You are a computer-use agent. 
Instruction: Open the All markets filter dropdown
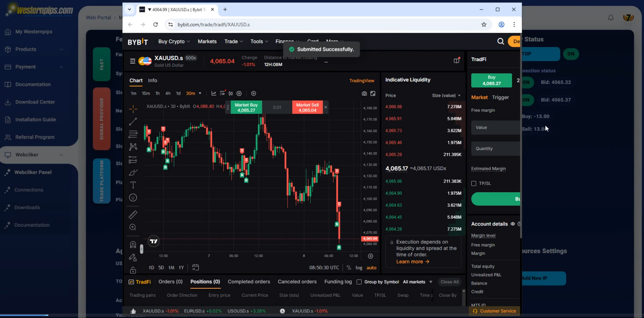[418, 282]
